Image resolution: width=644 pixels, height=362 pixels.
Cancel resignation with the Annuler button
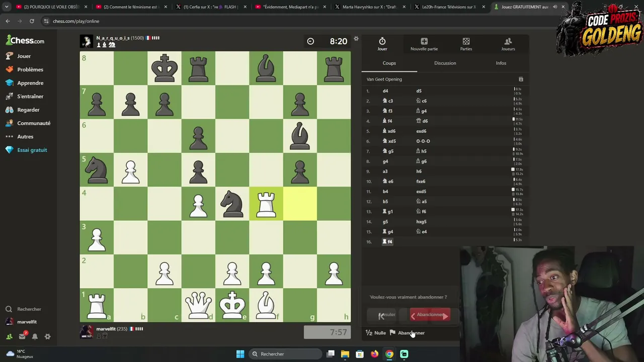[x=387, y=315]
